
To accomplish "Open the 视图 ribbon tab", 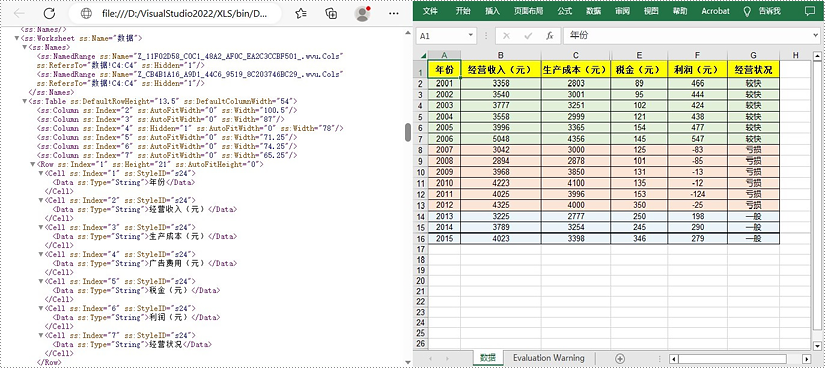I will pyautogui.click(x=651, y=11).
